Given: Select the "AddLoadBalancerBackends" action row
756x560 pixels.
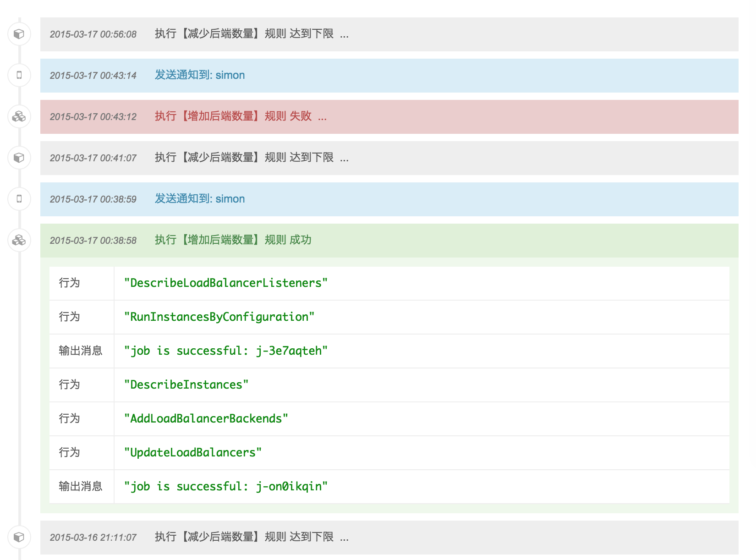Looking at the screenshot, I should tap(206, 419).
